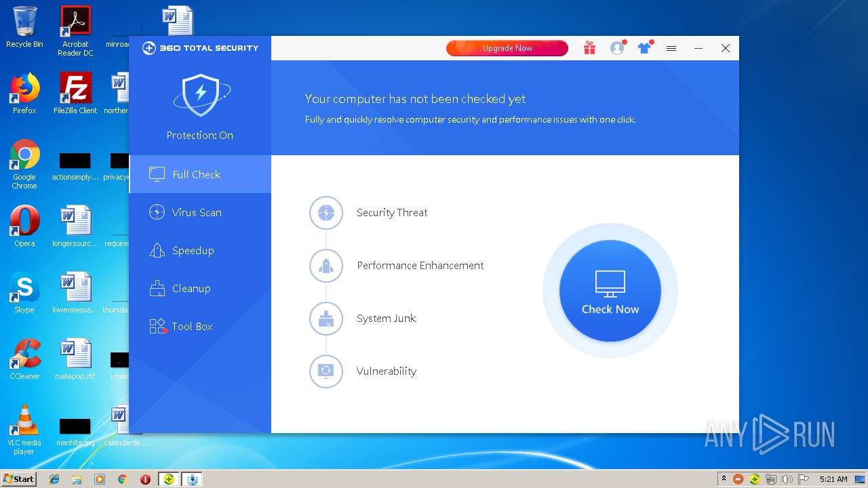This screenshot has height=488, width=868.
Task: Select the actionsimply... file
Action: click(75, 167)
